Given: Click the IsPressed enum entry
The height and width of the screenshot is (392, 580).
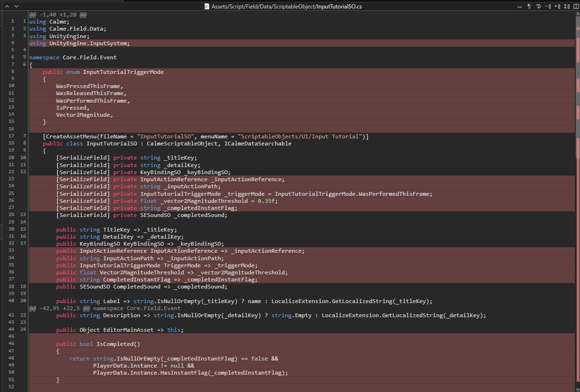Looking at the screenshot, I should [x=72, y=108].
